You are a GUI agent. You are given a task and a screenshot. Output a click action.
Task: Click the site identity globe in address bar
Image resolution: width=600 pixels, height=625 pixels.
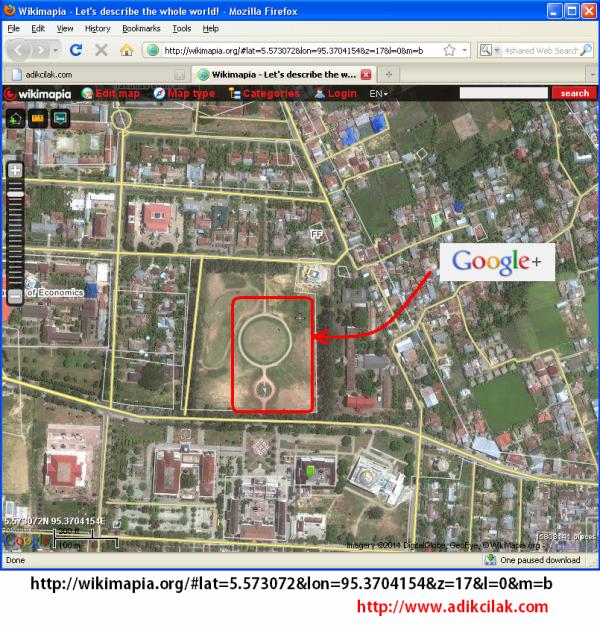click(x=152, y=51)
